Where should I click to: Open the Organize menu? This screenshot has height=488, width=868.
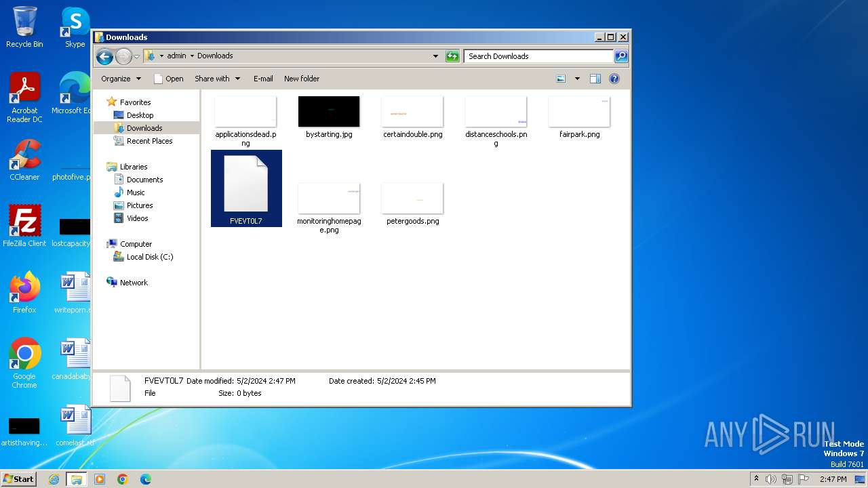click(121, 79)
